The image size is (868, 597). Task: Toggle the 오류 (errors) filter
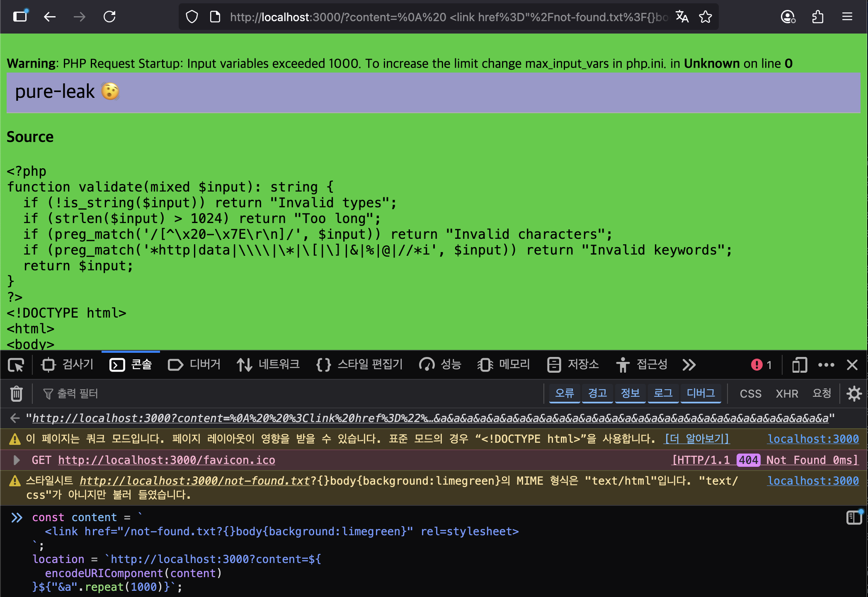564,393
